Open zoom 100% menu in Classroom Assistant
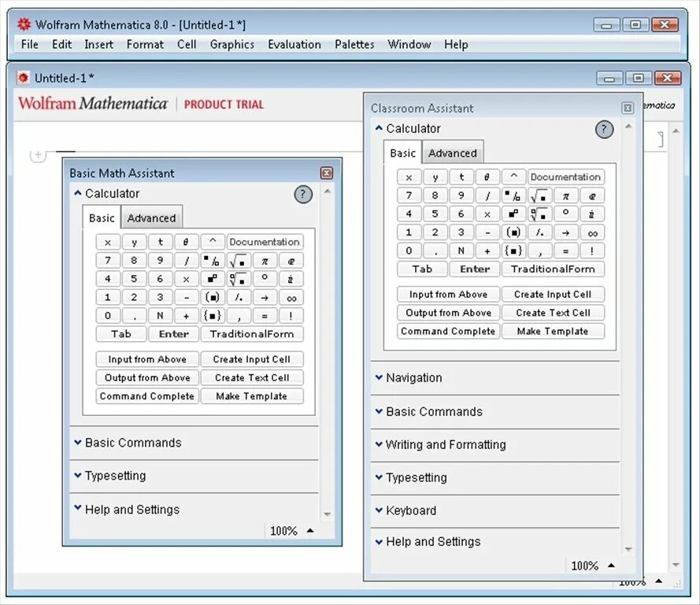Viewport: 700px width, 605px height. (593, 566)
